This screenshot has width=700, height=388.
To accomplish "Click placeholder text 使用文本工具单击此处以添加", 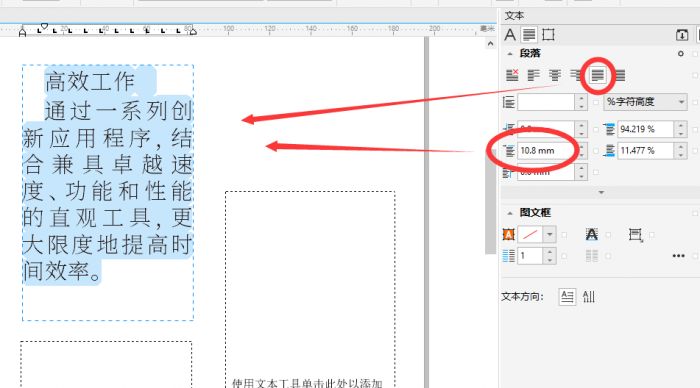I will tap(307, 384).
